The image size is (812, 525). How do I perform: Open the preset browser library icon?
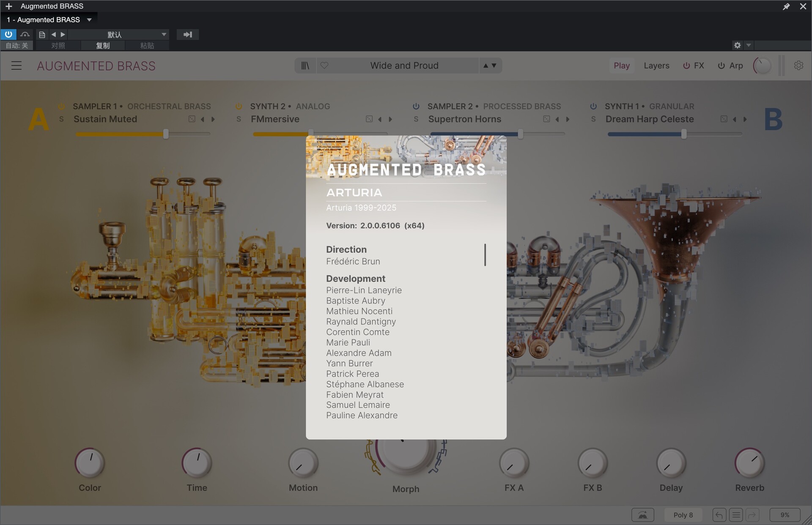(x=305, y=66)
